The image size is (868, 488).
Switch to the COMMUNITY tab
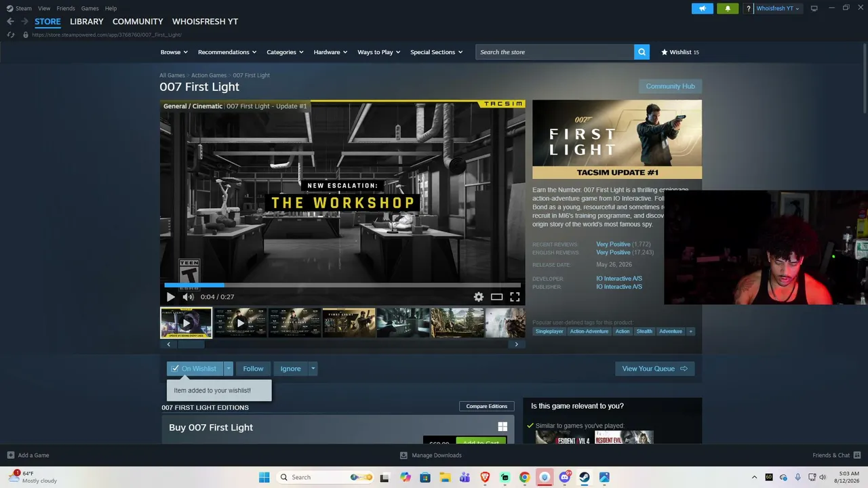[138, 22]
